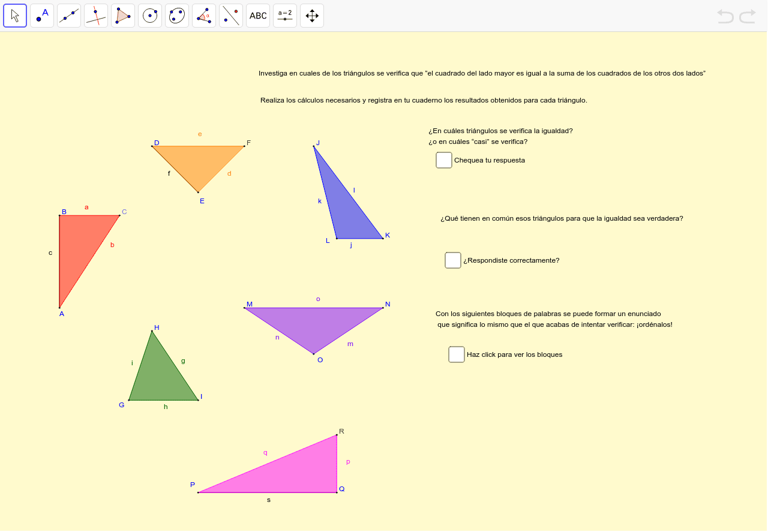Select the Circle with center tool
Viewport: 768px width, 532px height.
[x=150, y=16]
